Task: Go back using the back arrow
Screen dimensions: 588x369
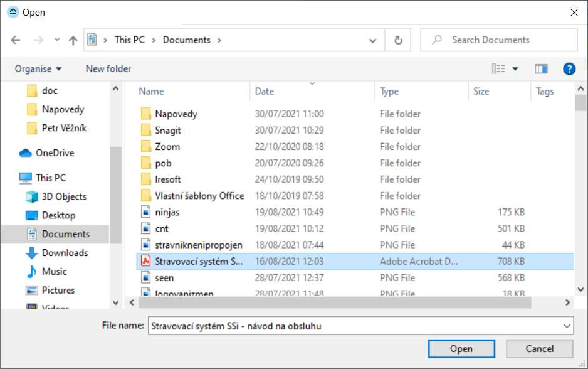Action: pos(16,40)
